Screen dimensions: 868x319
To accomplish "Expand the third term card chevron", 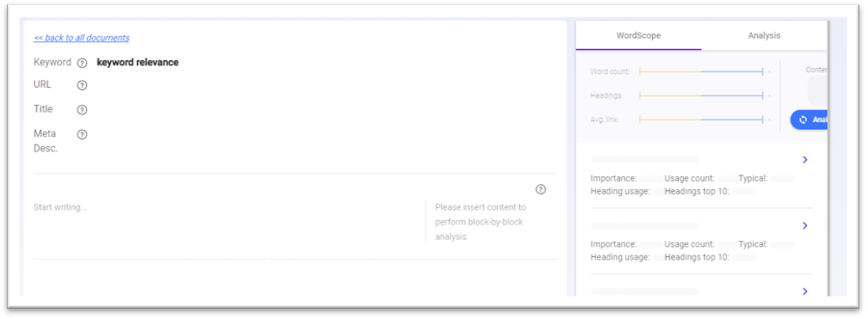I will pos(805,291).
